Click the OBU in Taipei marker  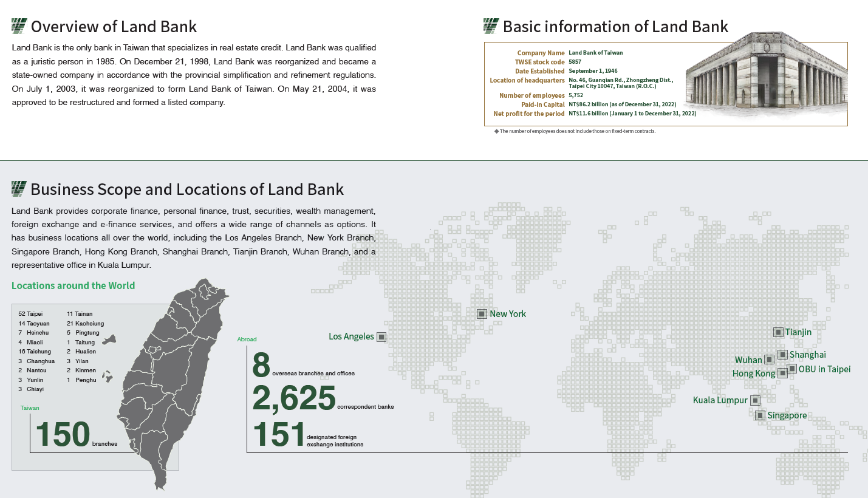click(792, 369)
